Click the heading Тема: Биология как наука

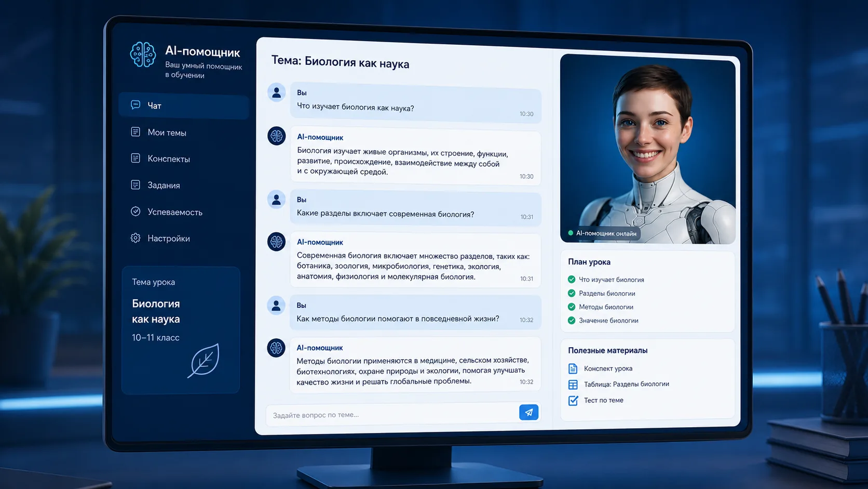(x=340, y=62)
